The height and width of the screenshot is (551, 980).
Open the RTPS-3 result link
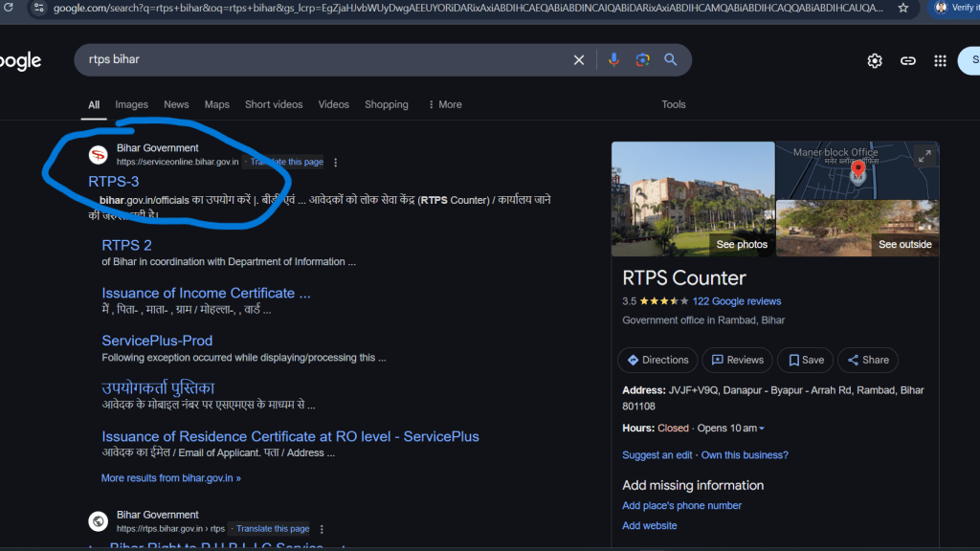click(x=113, y=182)
